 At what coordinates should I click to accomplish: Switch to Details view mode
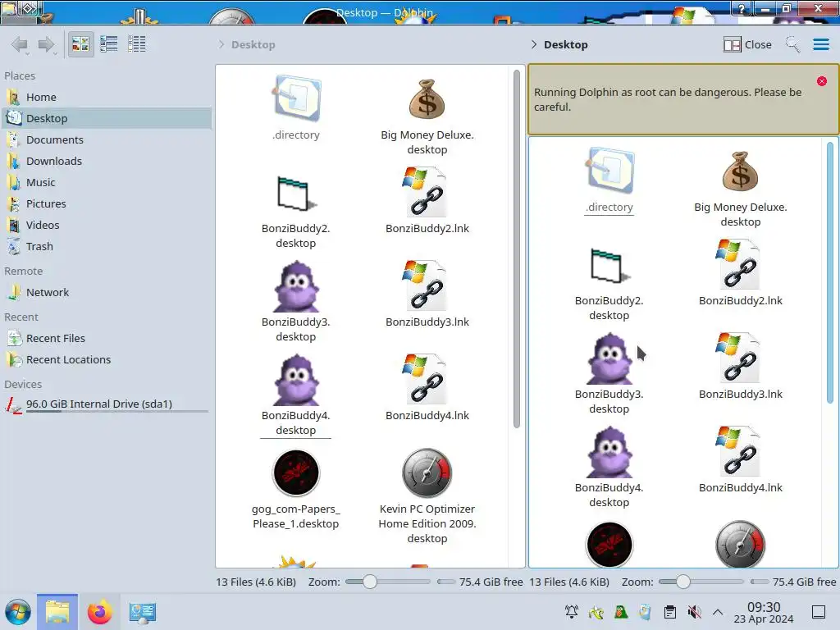click(x=137, y=44)
